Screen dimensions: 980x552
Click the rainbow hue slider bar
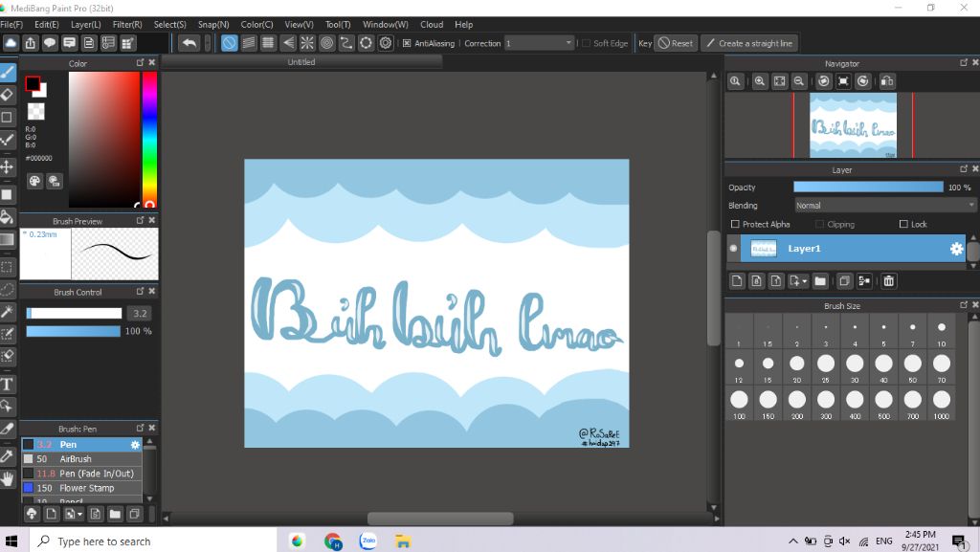[x=149, y=140]
